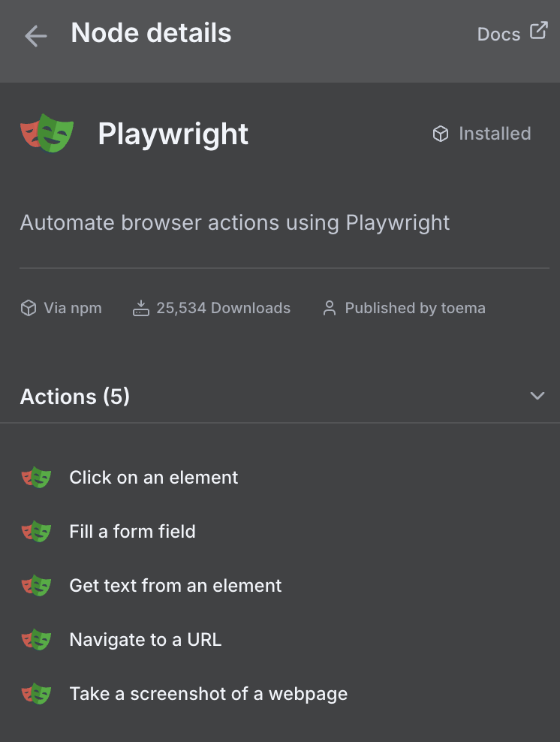The width and height of the screenshot is (560, 742).
Task: Click the external link icon next to Docs
Action: pos(538,32)
